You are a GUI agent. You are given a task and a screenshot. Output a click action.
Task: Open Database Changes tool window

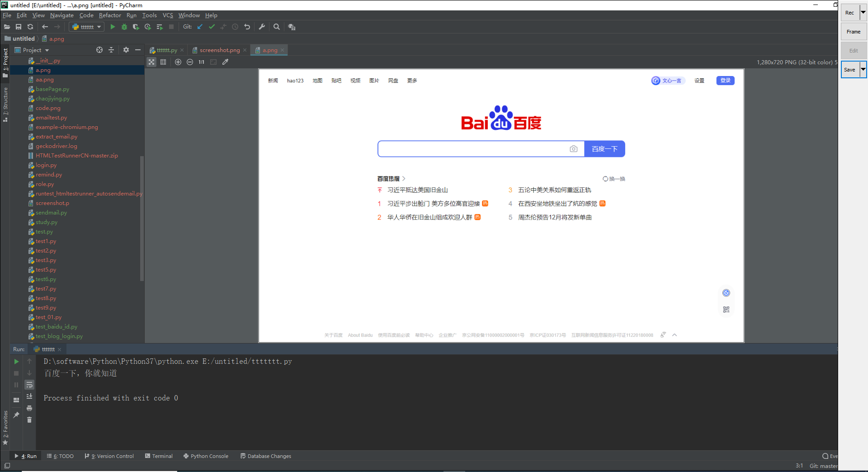[x=265, y=456]
